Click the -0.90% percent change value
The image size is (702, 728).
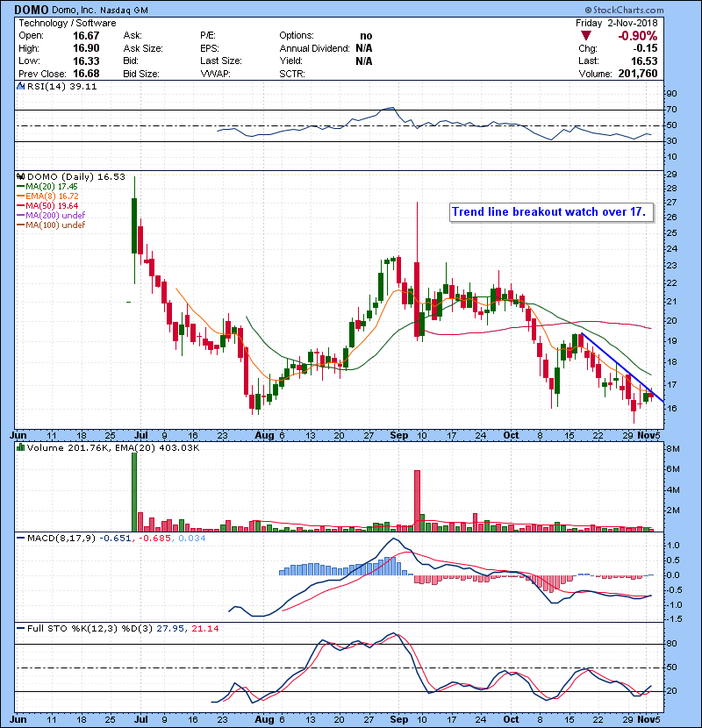pyautogui.click(x=637, y=36)
